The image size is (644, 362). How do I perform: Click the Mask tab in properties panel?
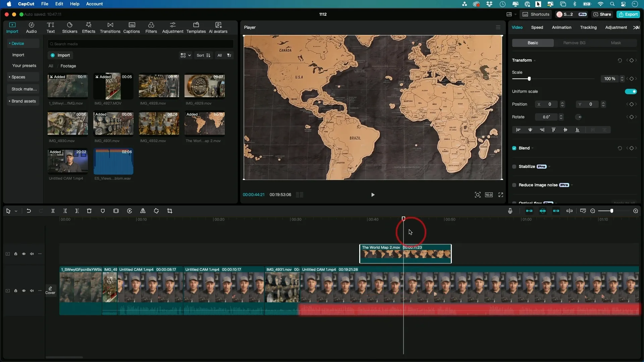(x=616, y=43)
